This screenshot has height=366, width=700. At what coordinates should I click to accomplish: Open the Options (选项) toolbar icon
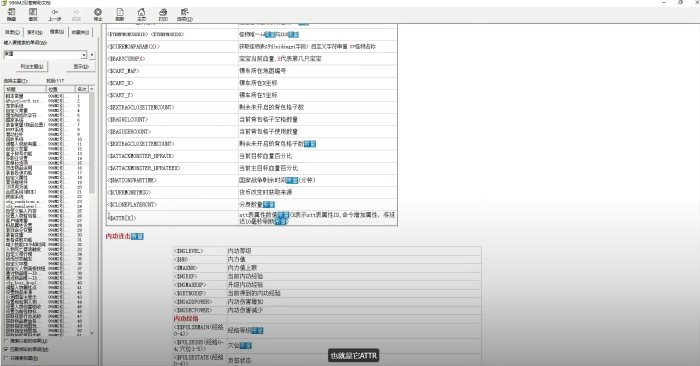pyautogui.click(x=184, y=14)
